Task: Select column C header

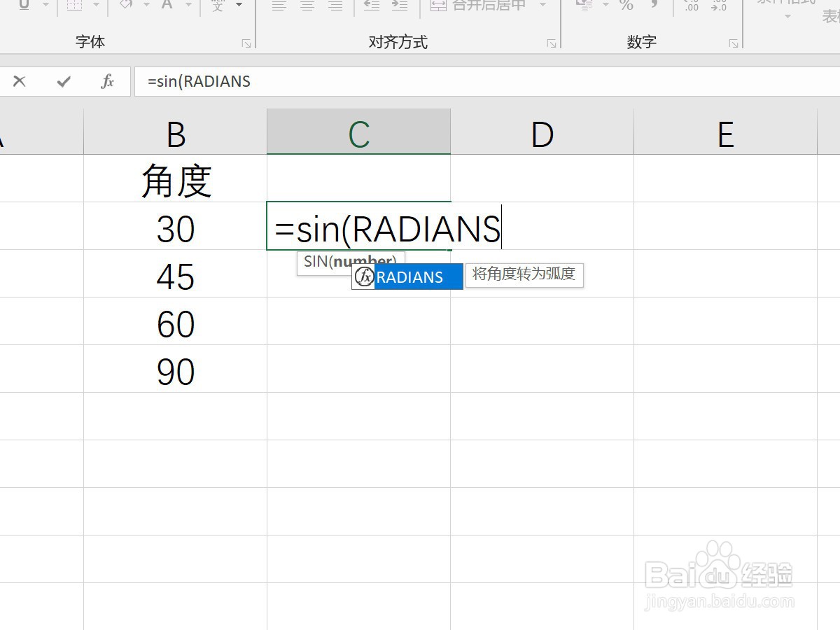Action: click(359, 132)
